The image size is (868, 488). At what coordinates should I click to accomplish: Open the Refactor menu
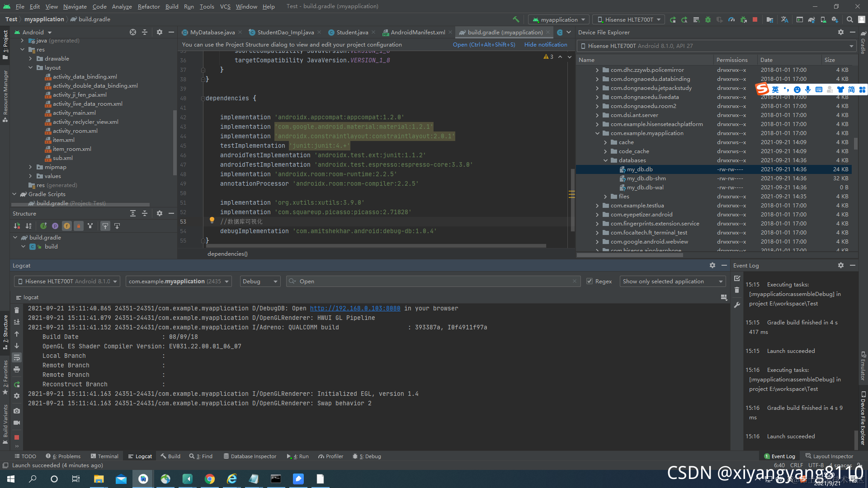tap(149, 6)
